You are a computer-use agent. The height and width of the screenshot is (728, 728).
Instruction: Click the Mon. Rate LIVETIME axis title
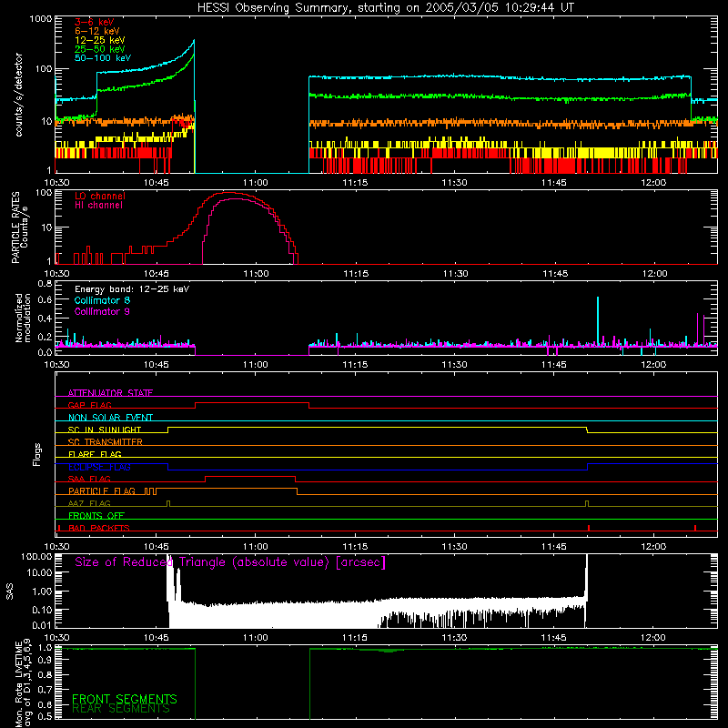(24, 684)
